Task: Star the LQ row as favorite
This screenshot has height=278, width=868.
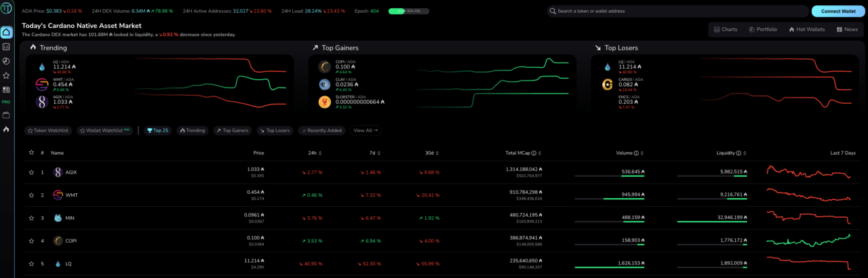Action: (x=31, y=264)
